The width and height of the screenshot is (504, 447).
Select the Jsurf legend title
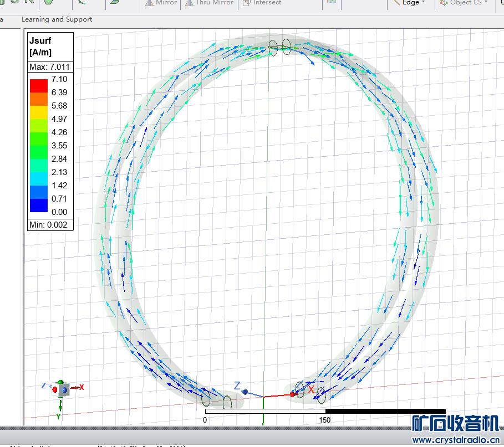coord(40,41)
